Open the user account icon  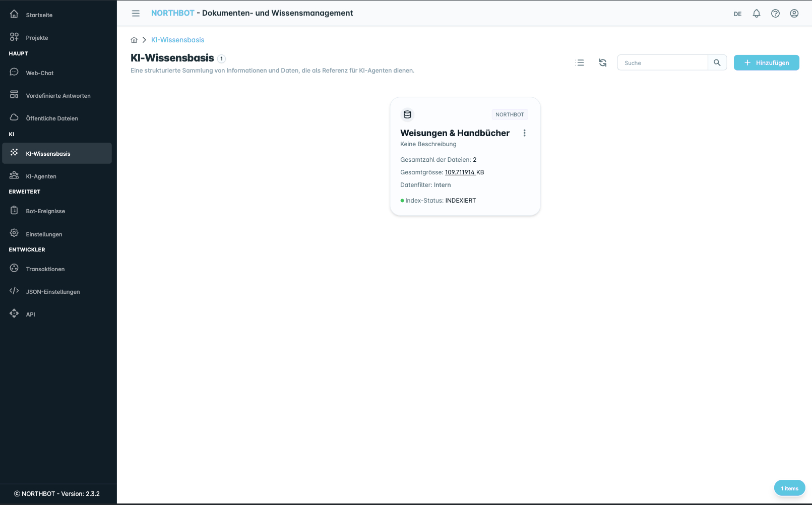click(x=794, y=13)
